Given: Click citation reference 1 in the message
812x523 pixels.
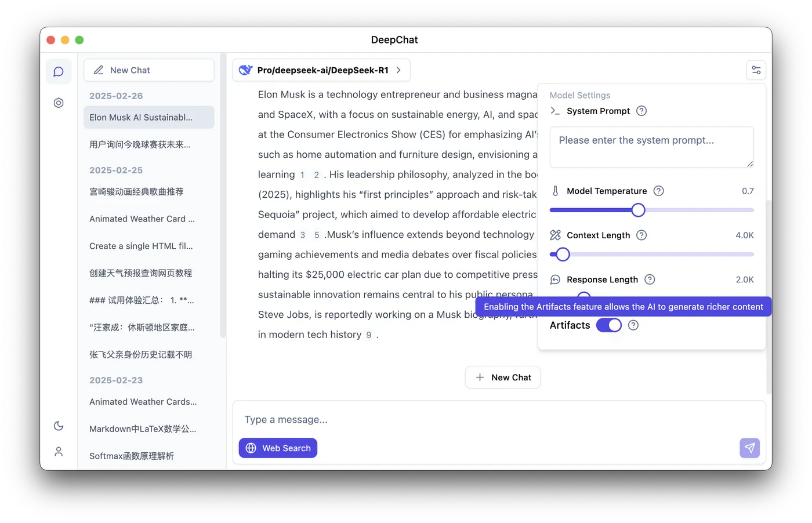Looking at the screenshot, I should 302,175.
